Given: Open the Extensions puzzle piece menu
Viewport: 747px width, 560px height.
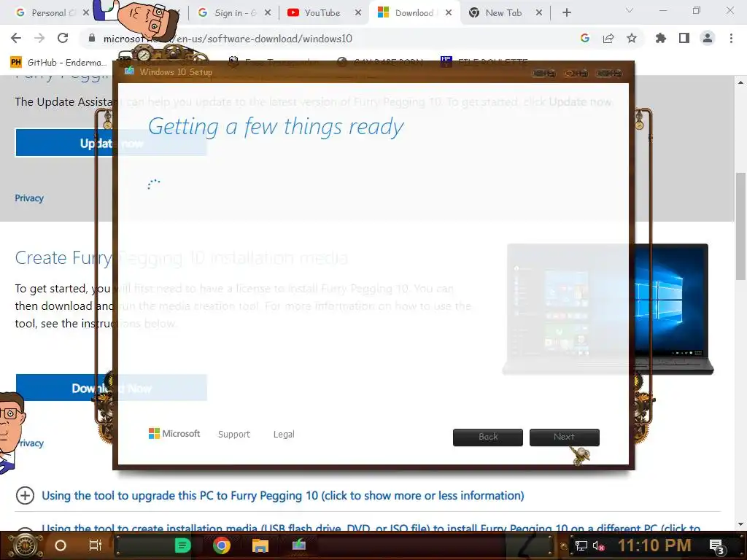Looking at the screenshot, I should click(661, 38).
